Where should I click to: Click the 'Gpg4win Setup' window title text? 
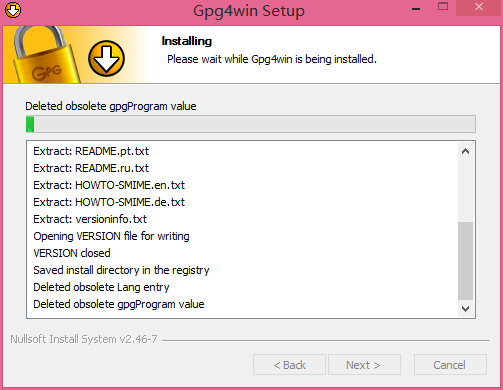[249, 10]
